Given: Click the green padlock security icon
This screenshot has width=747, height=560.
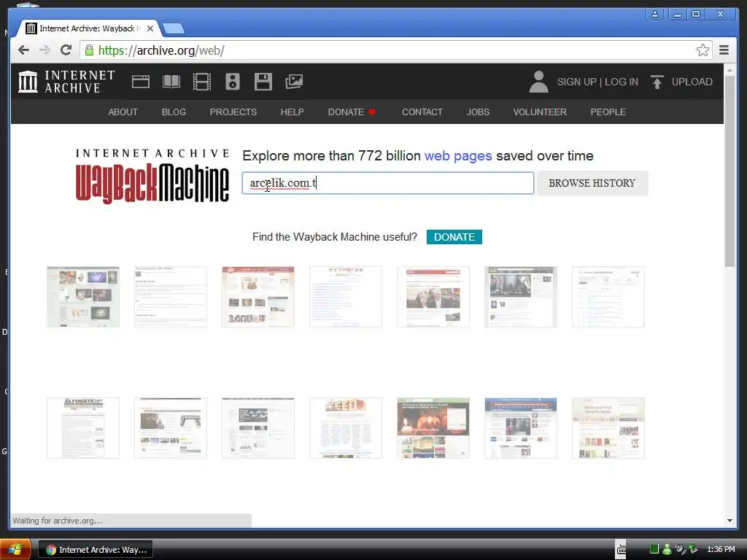Looking at the screenshot, I should [89, 50].
